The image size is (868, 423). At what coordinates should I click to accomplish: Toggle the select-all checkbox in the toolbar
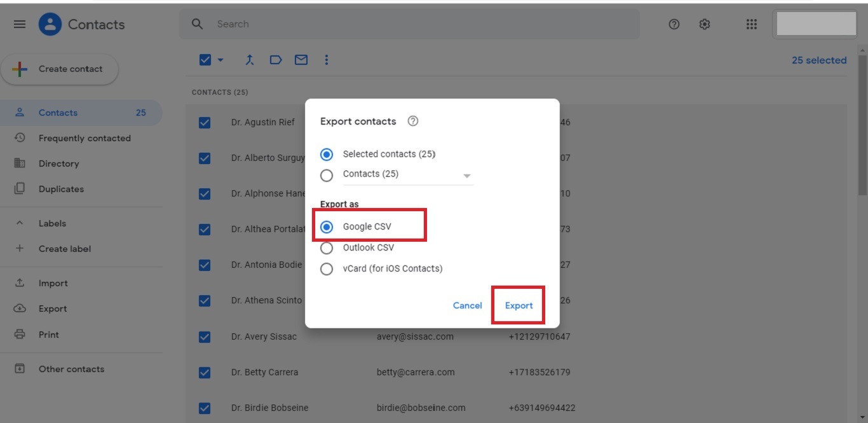click(x=205, y=60)
